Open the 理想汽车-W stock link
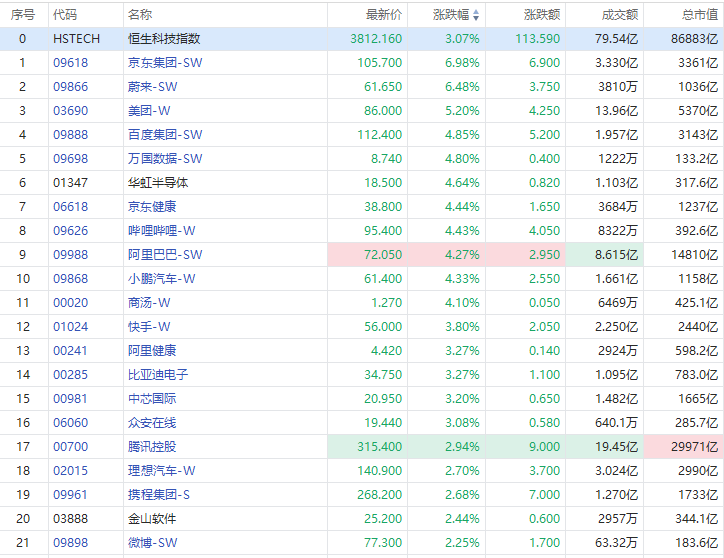Image resolution: width=724 pixels, height=558 pixels. pyautogui.click(x=162, y=471)
